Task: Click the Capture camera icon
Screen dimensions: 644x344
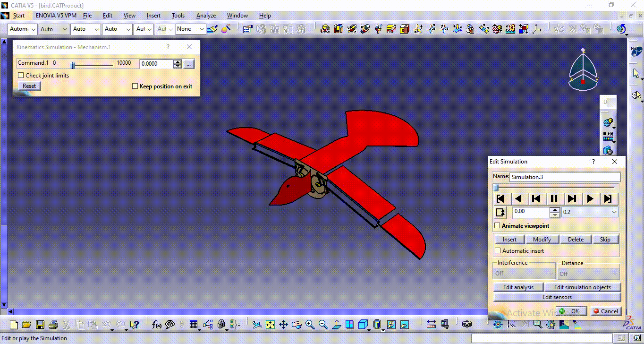Action: (467, 325)
